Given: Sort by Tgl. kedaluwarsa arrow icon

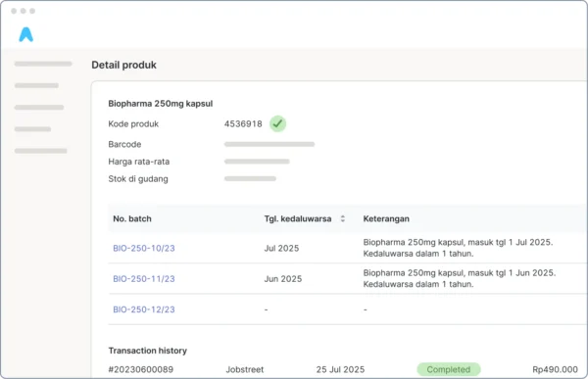Looking at the screenshot, I should pos(343,218).
